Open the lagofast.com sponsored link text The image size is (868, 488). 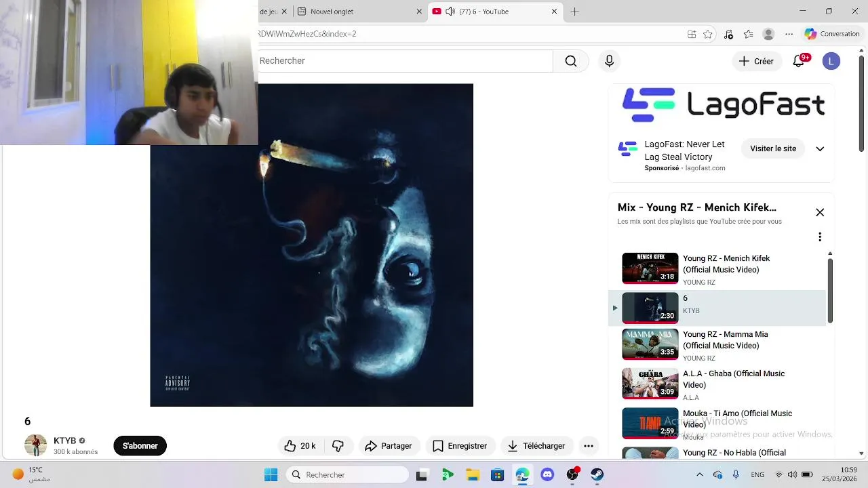[705, 168]
